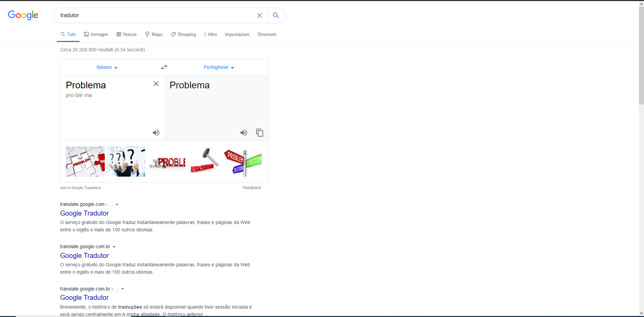Screen dimensions: 644x317
Task: Click the pronunciation text 'pro·blè·ma'
Action: (79, 95)
